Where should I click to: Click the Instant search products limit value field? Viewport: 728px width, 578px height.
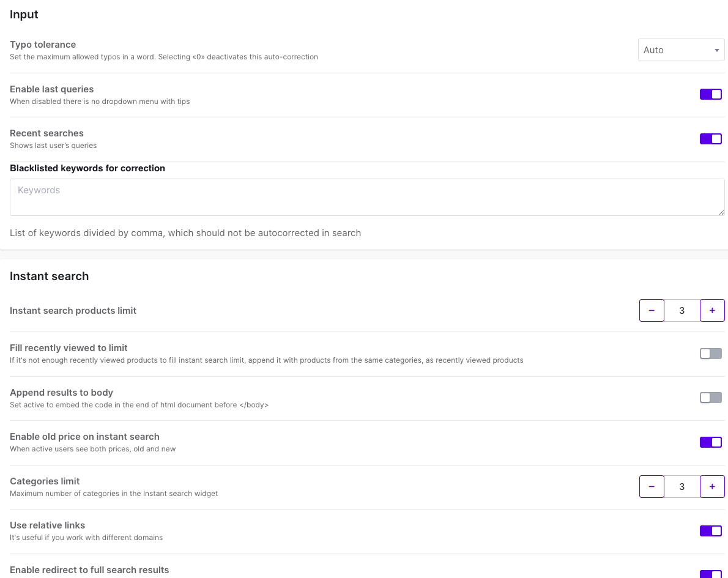coord(682,311)
